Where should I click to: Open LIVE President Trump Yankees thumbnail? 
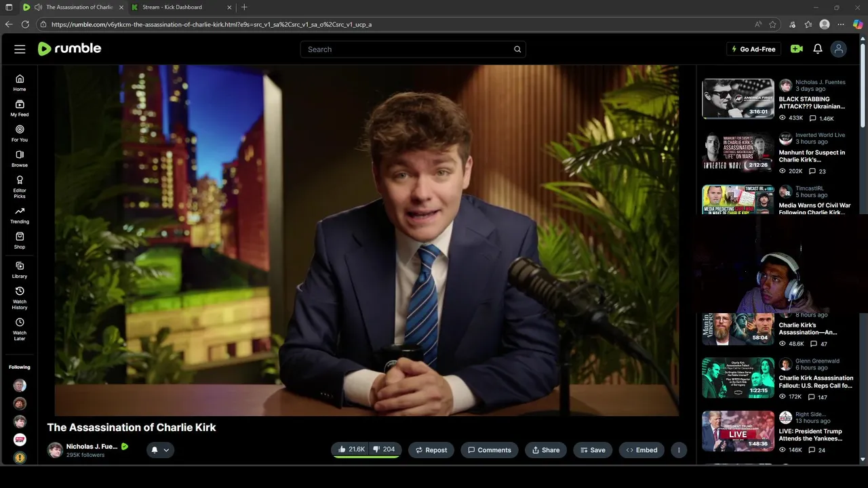click(x=738, y=431)
